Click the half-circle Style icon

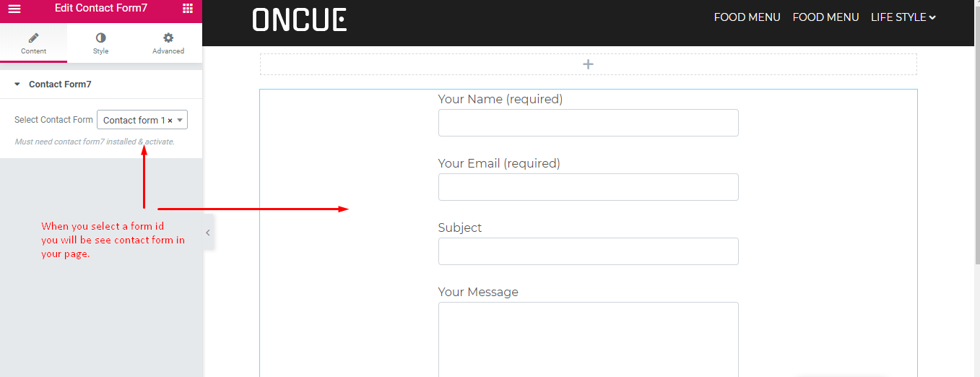click(100, 38)
